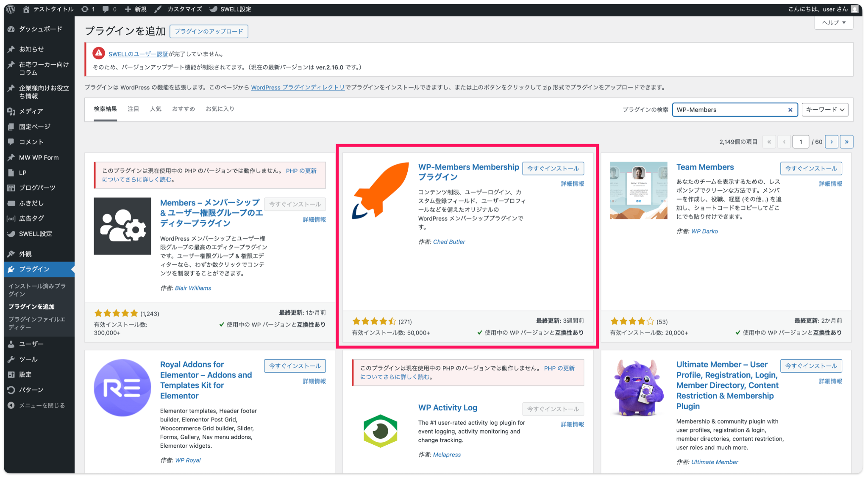Viewport: 868px width, 479px height.
Task: Click the ブログパーツ icon in the sidebar
Action: point(11,188)
